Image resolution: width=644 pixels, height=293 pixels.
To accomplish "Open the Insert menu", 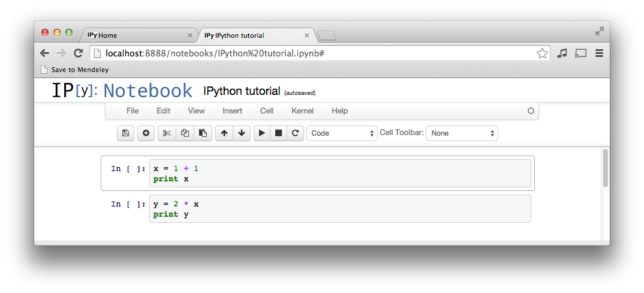I will click(x=233, y=111).
